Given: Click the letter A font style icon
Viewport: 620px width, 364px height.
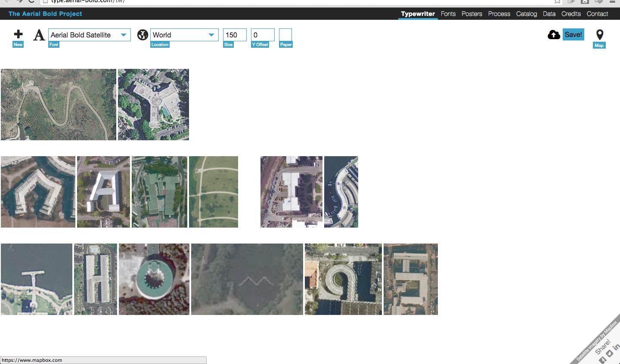Looking at the screenshot, I should click(39, 36).
